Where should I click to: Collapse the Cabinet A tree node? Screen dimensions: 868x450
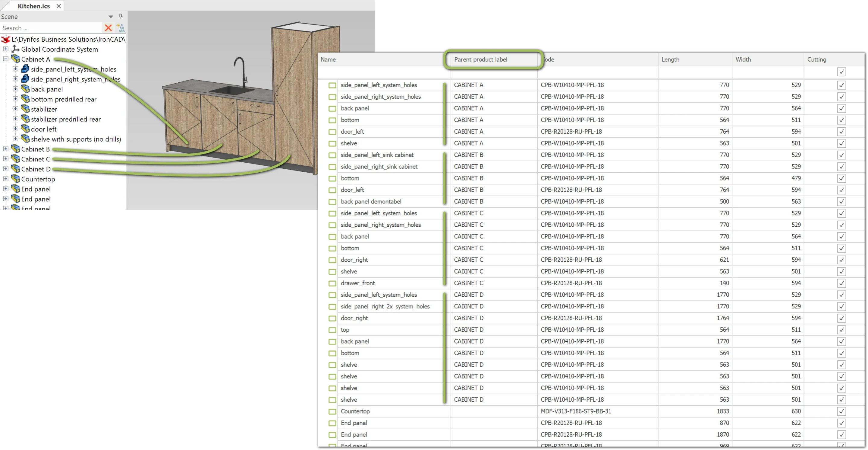[6, 59]
